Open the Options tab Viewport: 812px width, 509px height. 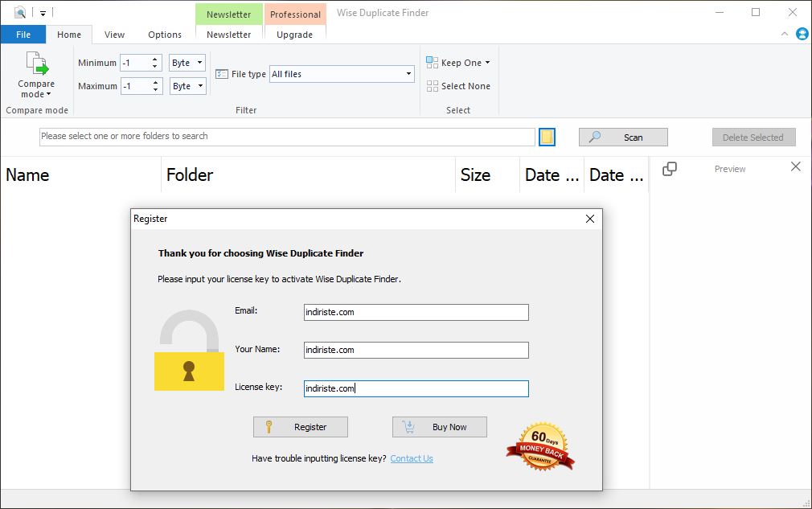pos(165,35)
